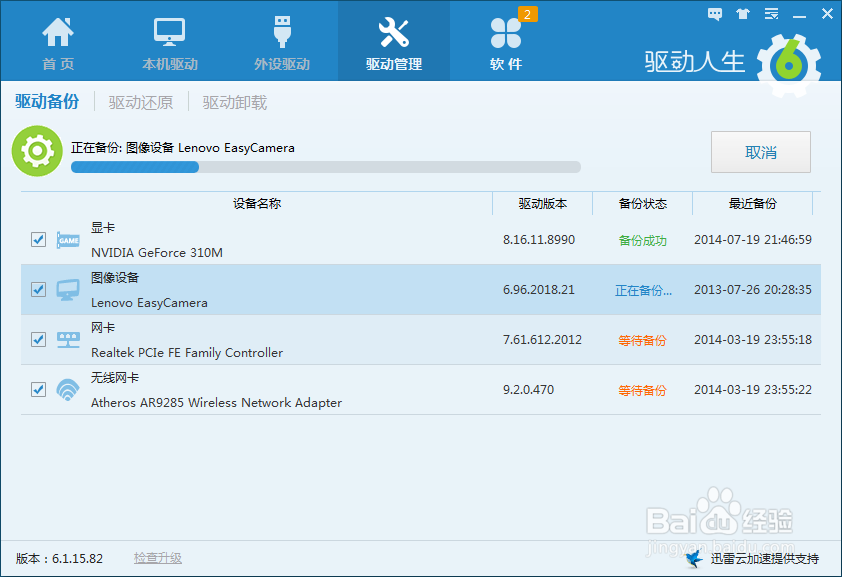Click the 无线网卡 wifi icon
Image resolution: width=842 pixels, height=577 pixels.
[68, 390]
